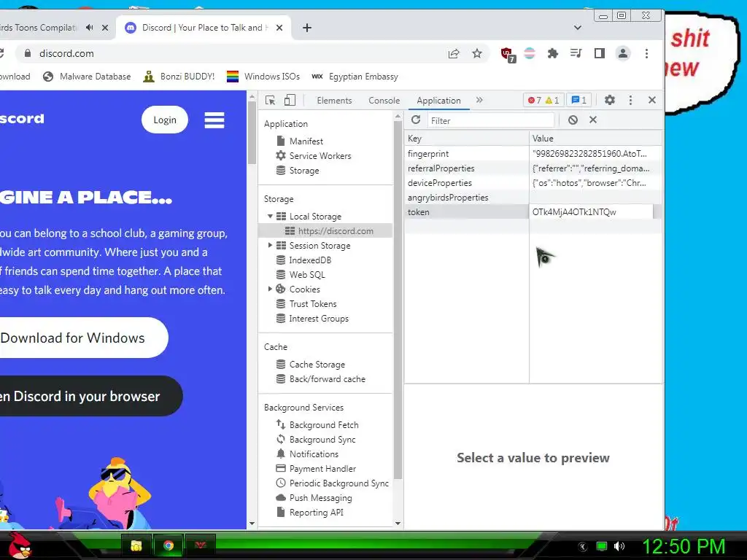Open the issues counter badge
Screen dimensions: 747x560
(578, 100)
